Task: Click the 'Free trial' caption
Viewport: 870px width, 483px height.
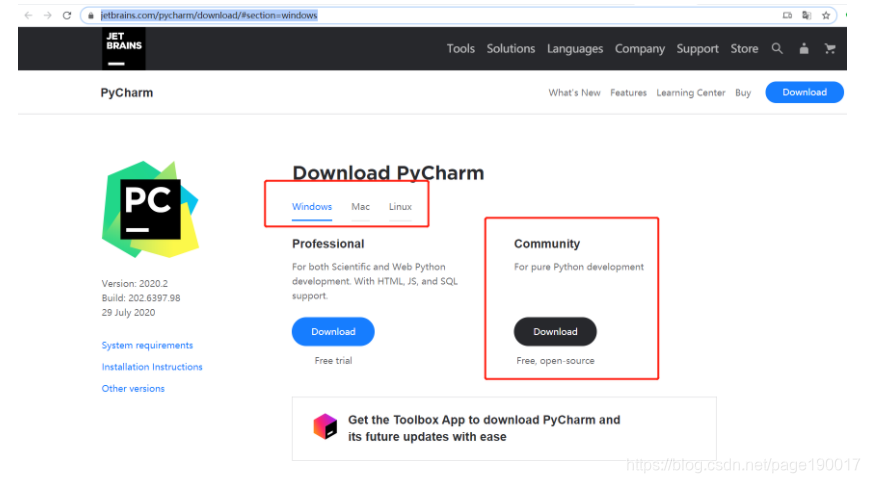Action: pyautogui.click(x=333, y=360)
